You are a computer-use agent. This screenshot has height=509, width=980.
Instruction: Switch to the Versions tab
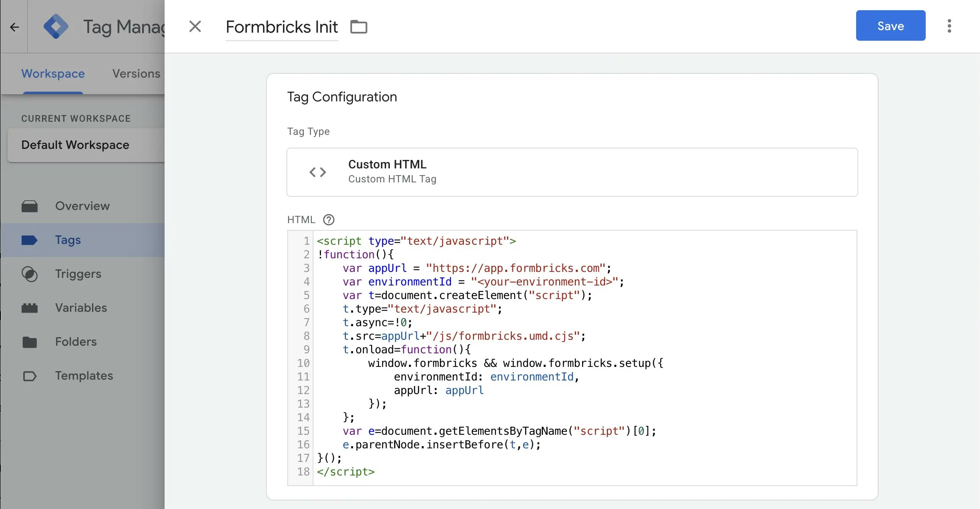[x=136, y=73]
